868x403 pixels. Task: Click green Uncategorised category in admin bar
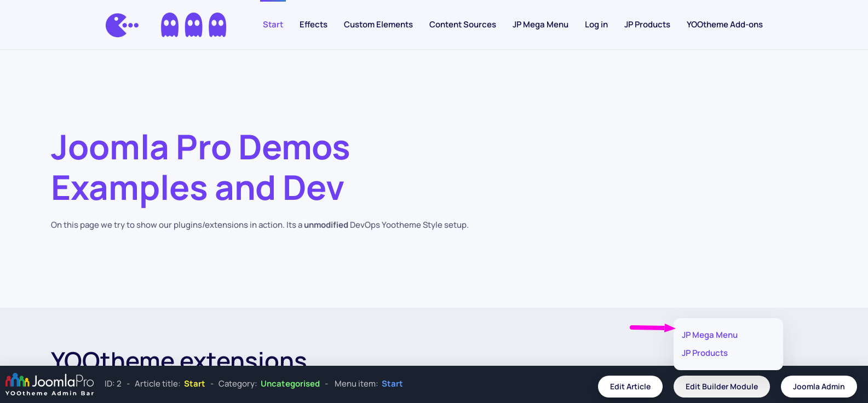pos(290,384)
